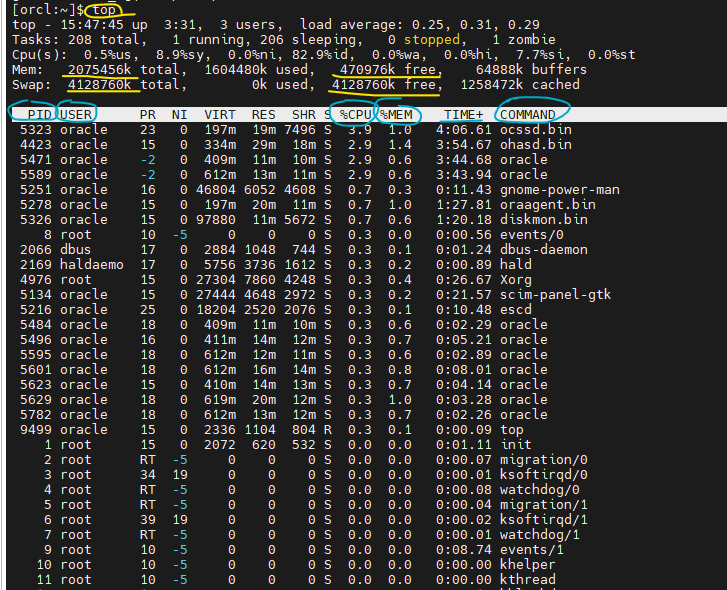
Task: Select the load average values text
Action: tap(476, 25)
